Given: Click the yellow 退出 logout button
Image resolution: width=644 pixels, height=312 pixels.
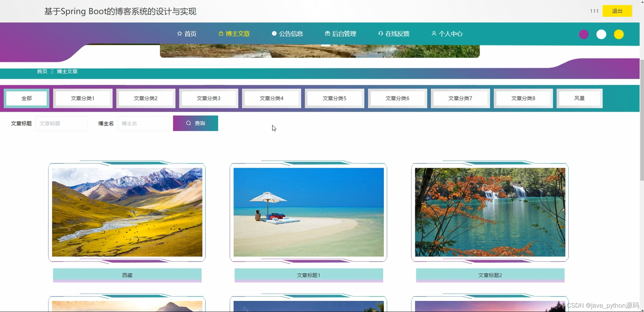Looking at the screenshot, I should (617, 11).
